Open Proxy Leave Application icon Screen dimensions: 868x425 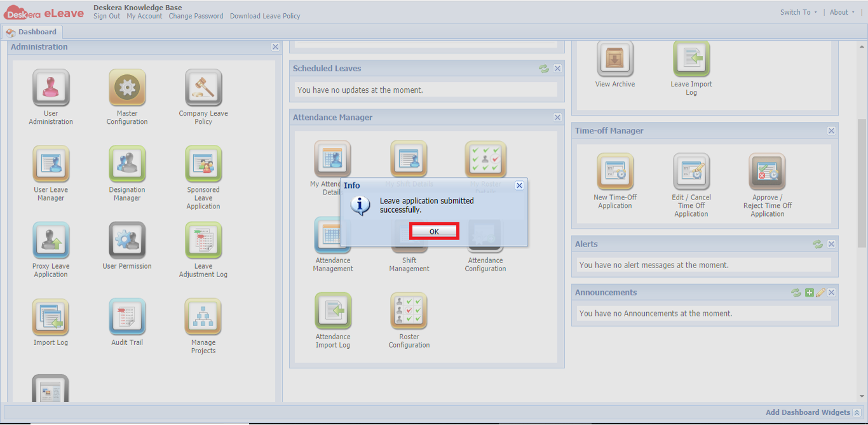click(x=51, y=240)
